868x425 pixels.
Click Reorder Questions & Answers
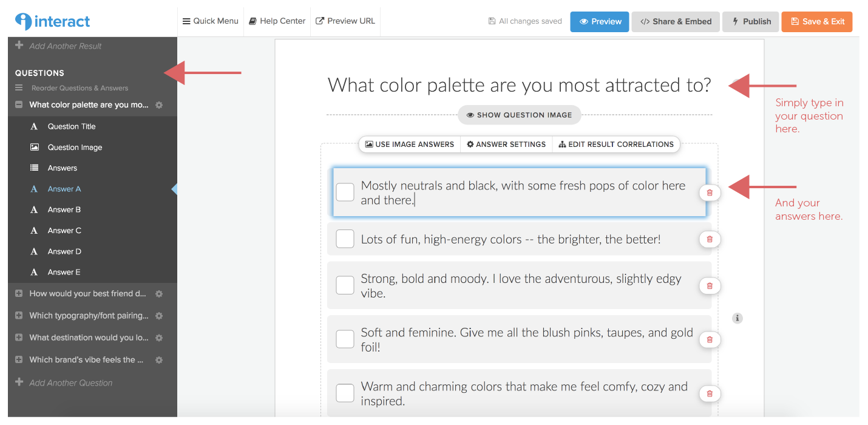point(72,88)
